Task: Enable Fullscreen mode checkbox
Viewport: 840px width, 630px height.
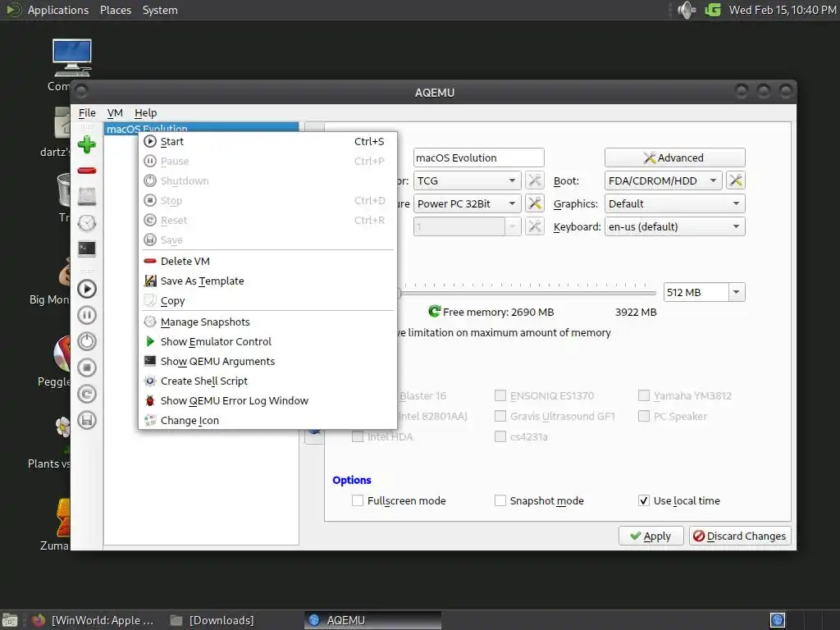Action: [x=358, y=500]
